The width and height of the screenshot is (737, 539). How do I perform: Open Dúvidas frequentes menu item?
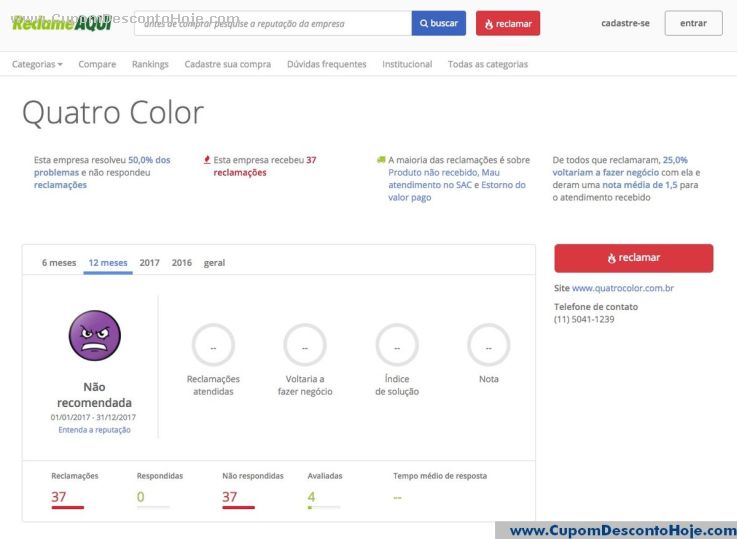(327, 64)
